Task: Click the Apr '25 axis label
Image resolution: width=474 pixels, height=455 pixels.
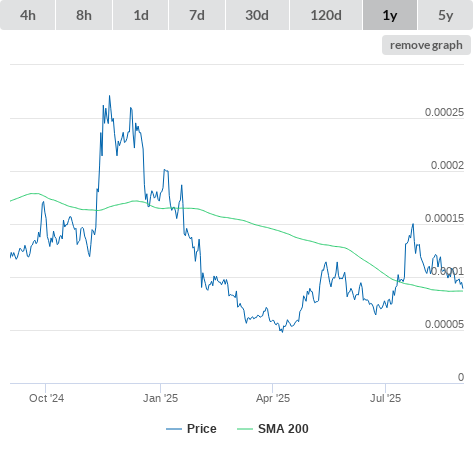Action: coord(273,398)
